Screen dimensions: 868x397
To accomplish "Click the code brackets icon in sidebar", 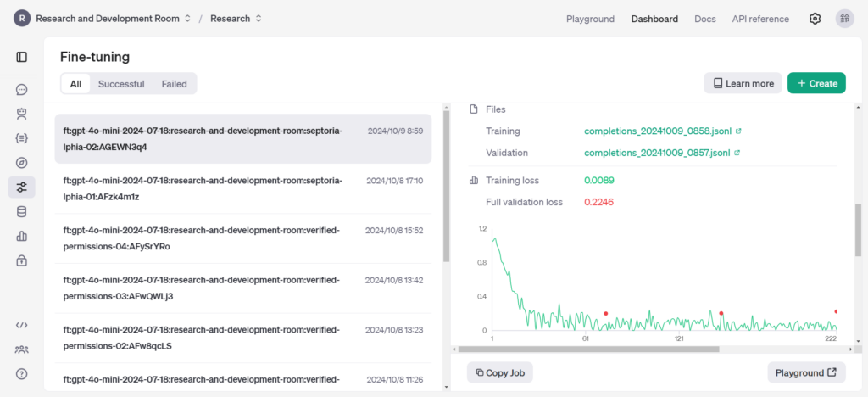I will 22,325.
